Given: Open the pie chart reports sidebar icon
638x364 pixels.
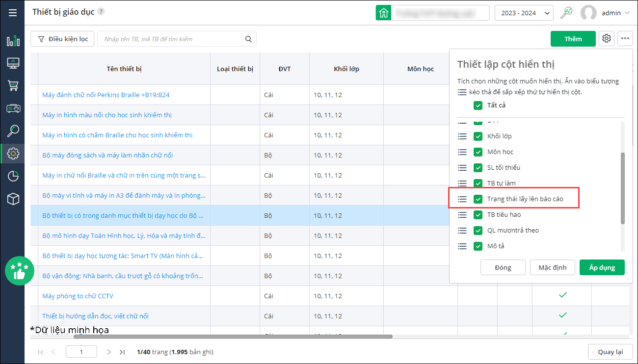Looking at the screenshot, I should pyautogui.click(x=13, y=176).
